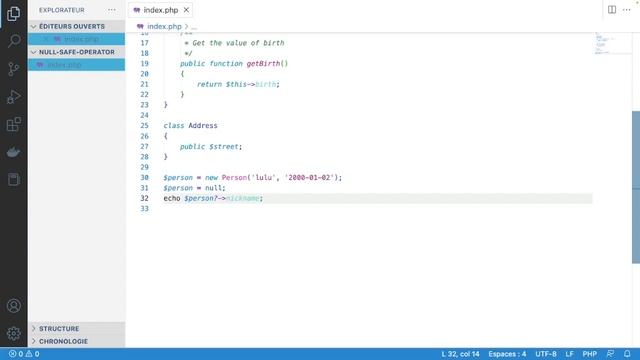
Task: Select index.php under open editors
Action: point(77,39)
